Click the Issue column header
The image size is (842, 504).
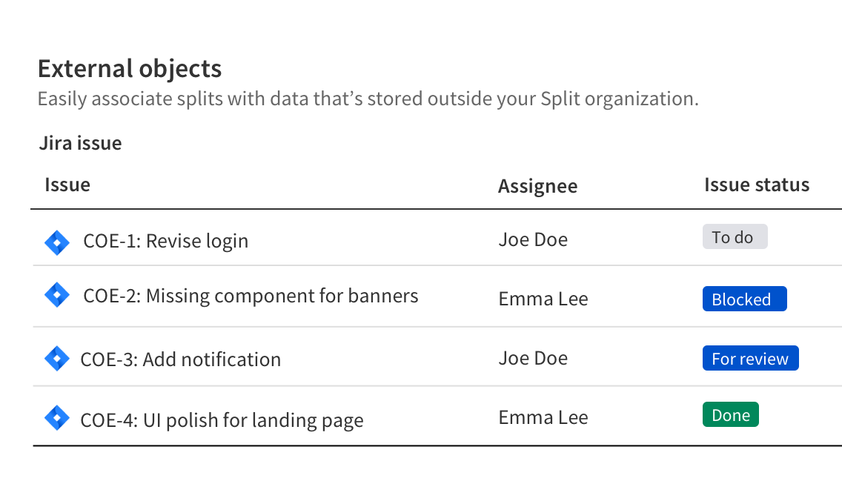pyautogui.click(x=67, y=185)
